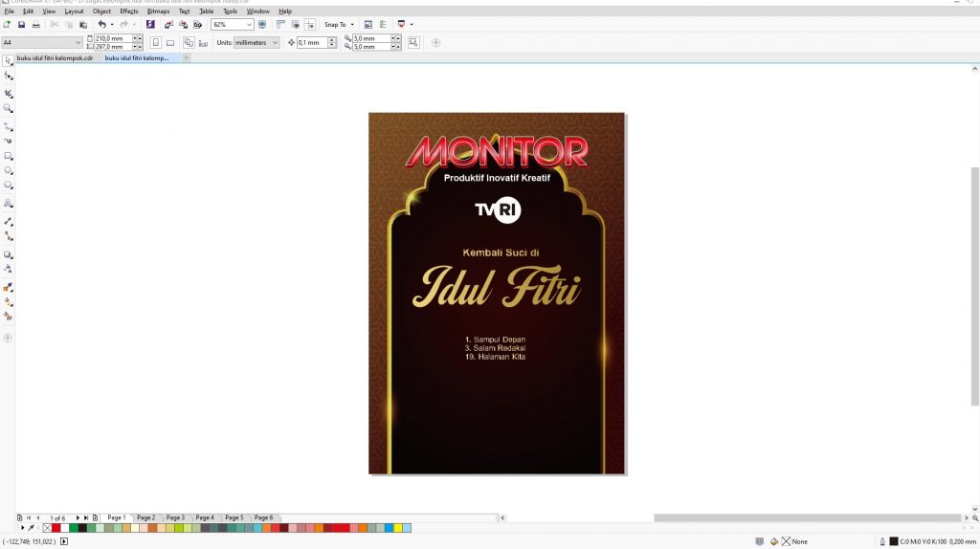Click the Full-screen preview icon
Viewport: 980px width, 549px height.
point(262,24)
